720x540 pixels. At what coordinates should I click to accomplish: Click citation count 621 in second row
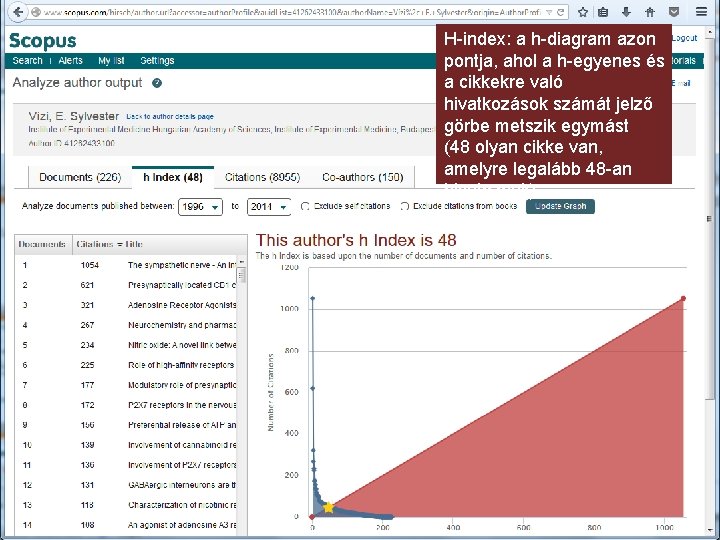click(87, 285)
